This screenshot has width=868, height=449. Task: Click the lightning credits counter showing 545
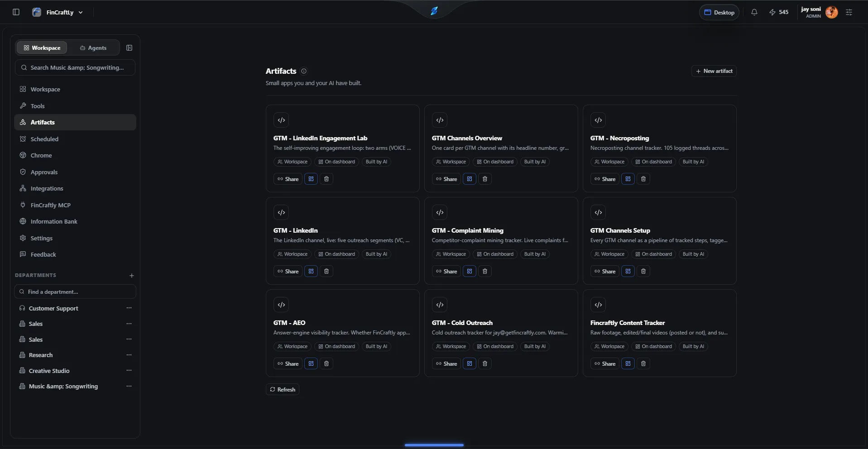tap(779, 12)
